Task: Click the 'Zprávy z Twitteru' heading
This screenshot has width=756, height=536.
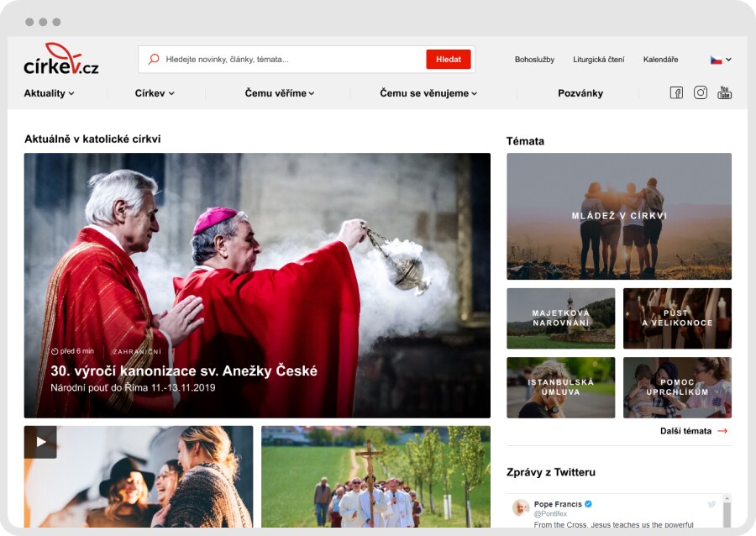Action: pyautogui.click(x=550, y=472)
